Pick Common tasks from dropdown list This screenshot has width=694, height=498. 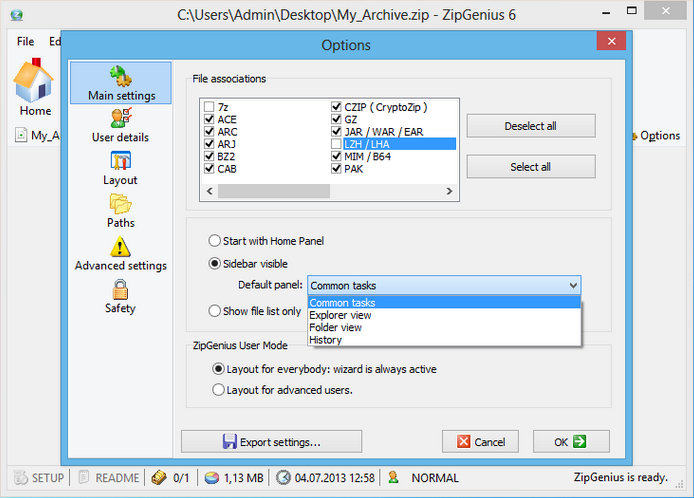(444, 303)
